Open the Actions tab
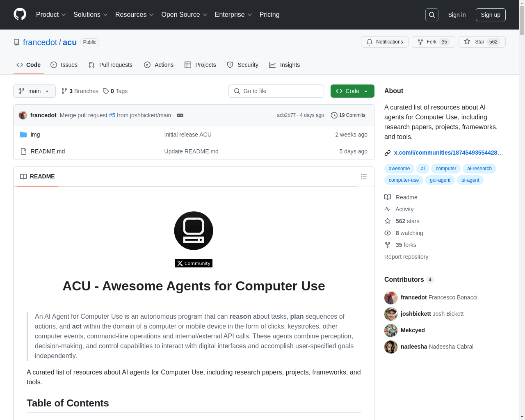This screenshot has height=420, width=525. pyautogui.click(x=159, y=65)
